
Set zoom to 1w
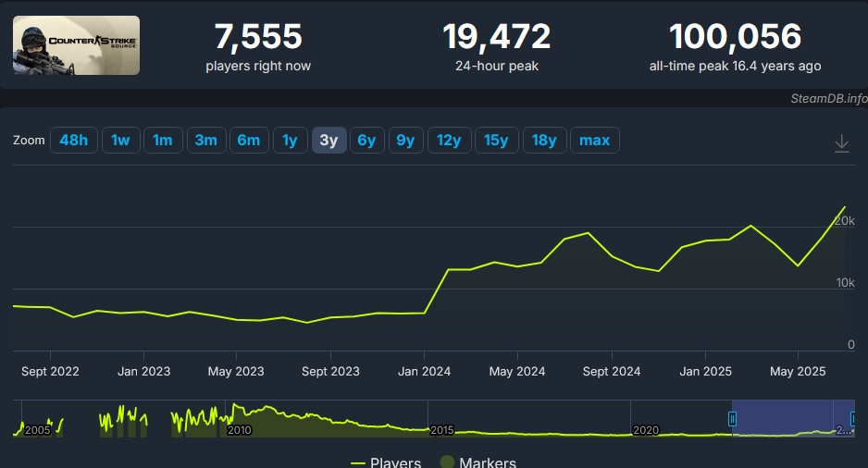click(x=120, y=140)
